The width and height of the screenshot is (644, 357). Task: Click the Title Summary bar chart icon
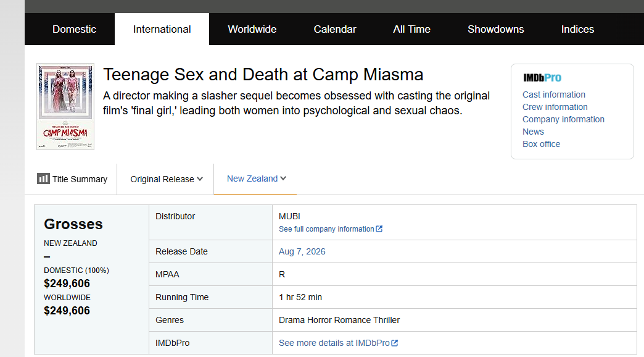pyautogui.click(x=43, y=178)
